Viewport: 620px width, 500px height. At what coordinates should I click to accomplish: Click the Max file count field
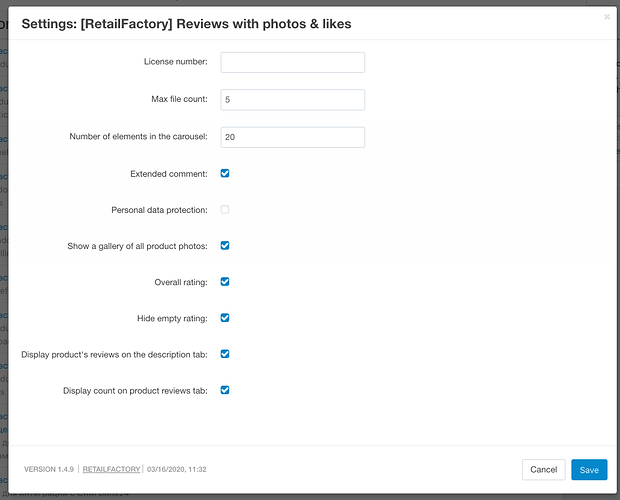pos(293,100)
